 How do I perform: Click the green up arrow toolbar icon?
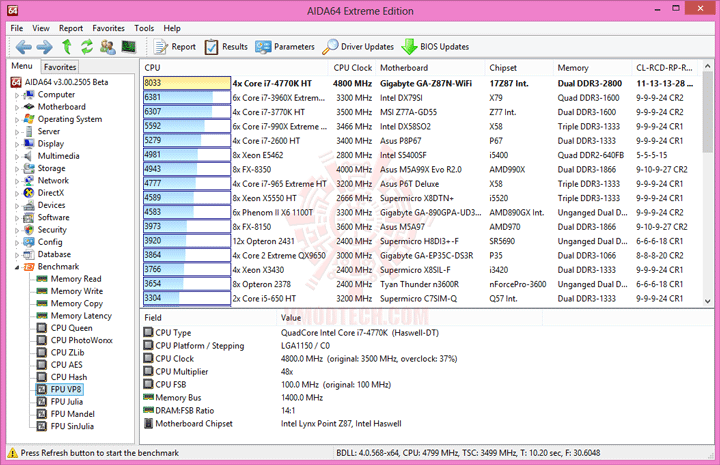pyautogui.click(x=67, y=47)
